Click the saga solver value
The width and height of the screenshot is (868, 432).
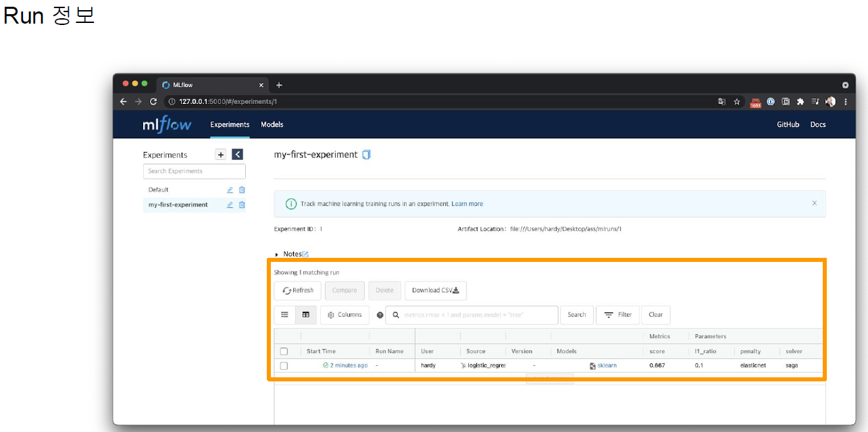792,366
